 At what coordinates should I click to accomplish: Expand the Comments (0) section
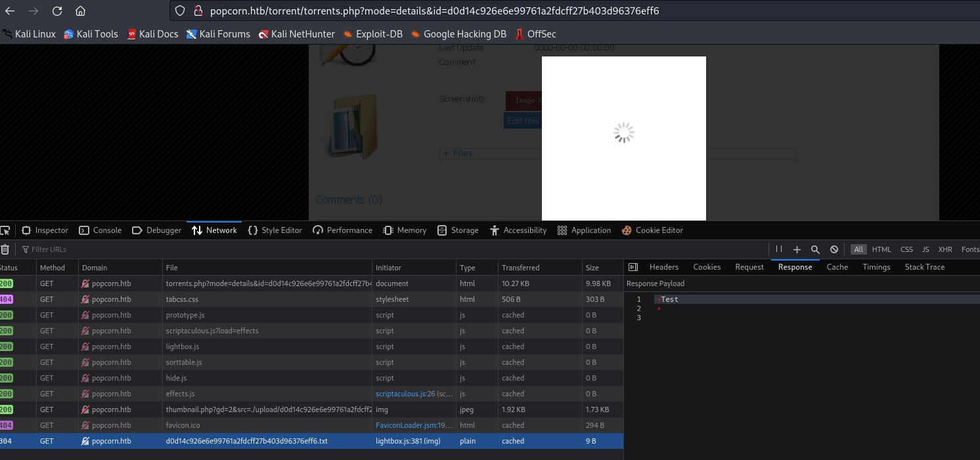point(349,199)
